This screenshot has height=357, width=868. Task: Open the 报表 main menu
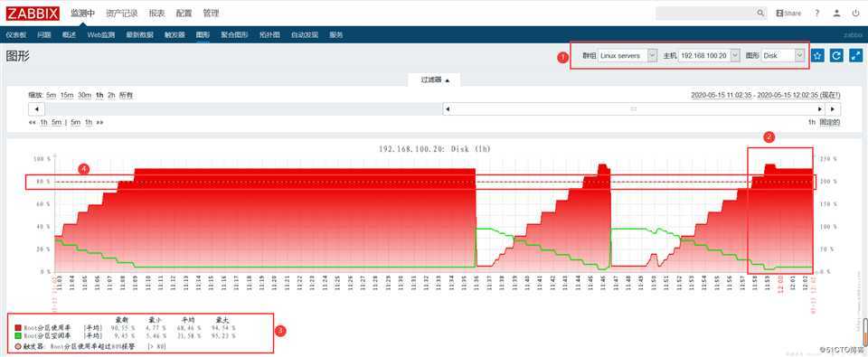click(x=156, y=14)
